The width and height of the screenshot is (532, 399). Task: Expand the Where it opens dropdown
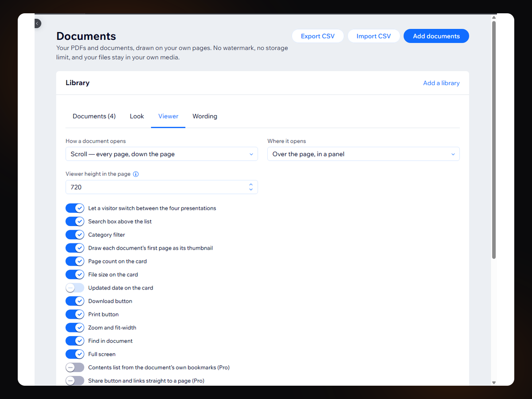click(364, 154)
